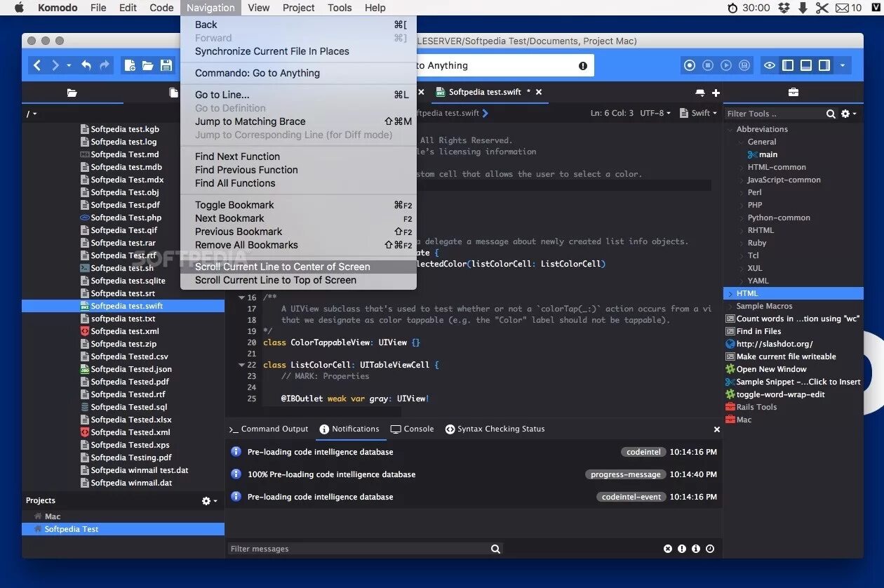Image resolution: width=884 pixels, height=588 pixels.
Task: Click the Open New Window tool
Action: point(771,369)
